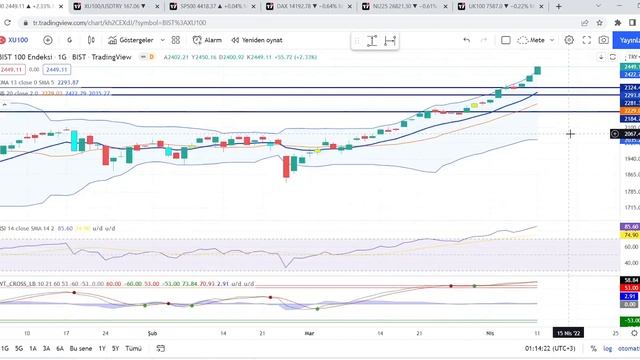Grab the floating drawing toolbar handle

357,41
